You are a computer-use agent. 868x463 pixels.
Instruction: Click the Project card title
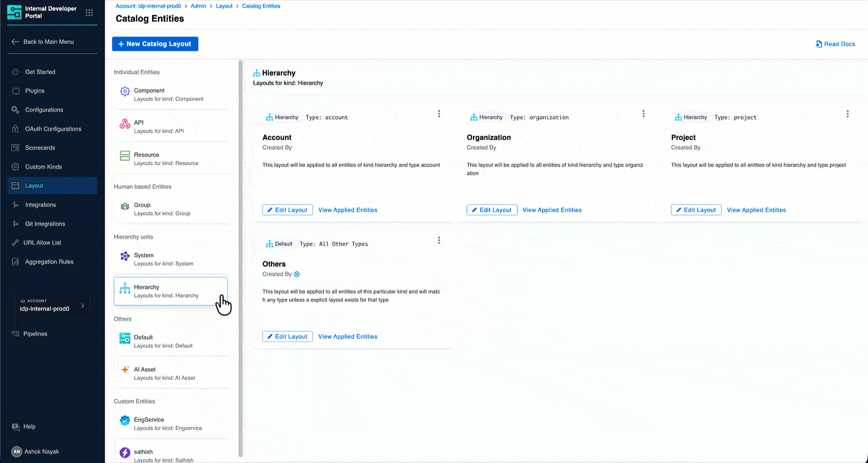point(683,138)
